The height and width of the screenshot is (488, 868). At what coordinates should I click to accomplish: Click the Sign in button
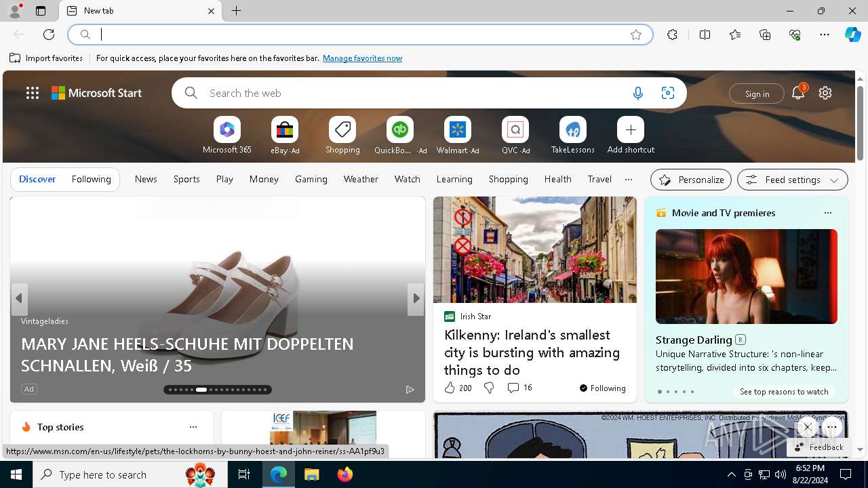click(757, 94)
